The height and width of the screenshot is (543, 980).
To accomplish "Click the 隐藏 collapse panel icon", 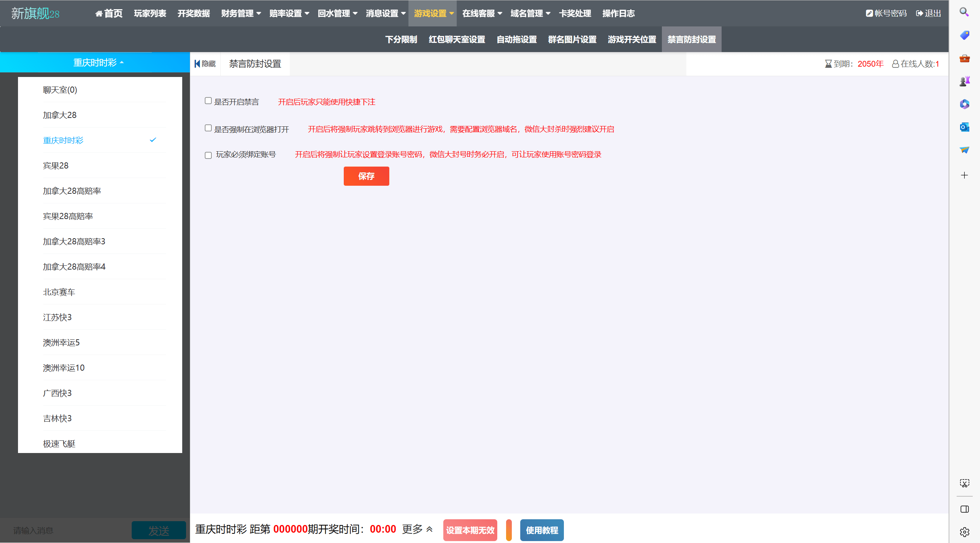I will tap(205, 64).
